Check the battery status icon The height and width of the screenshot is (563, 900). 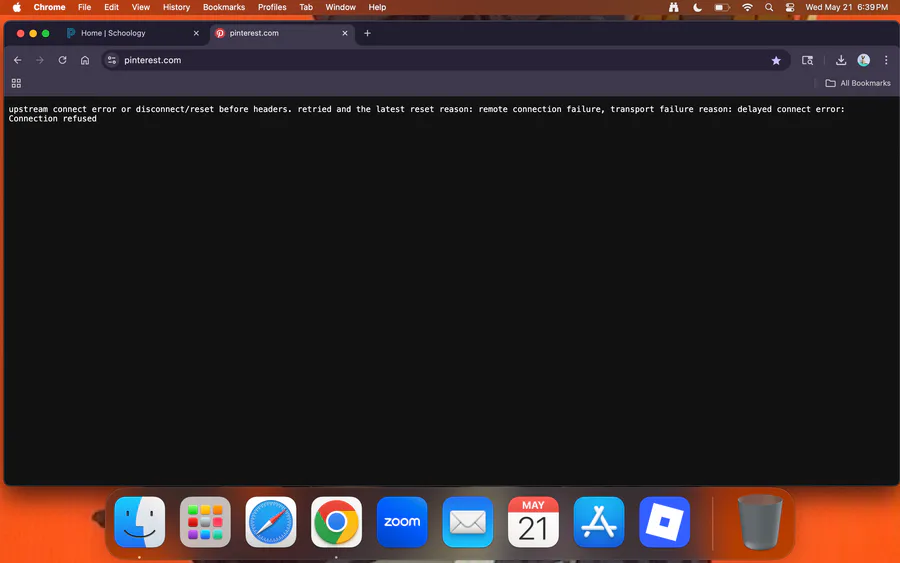click(722, 7)
